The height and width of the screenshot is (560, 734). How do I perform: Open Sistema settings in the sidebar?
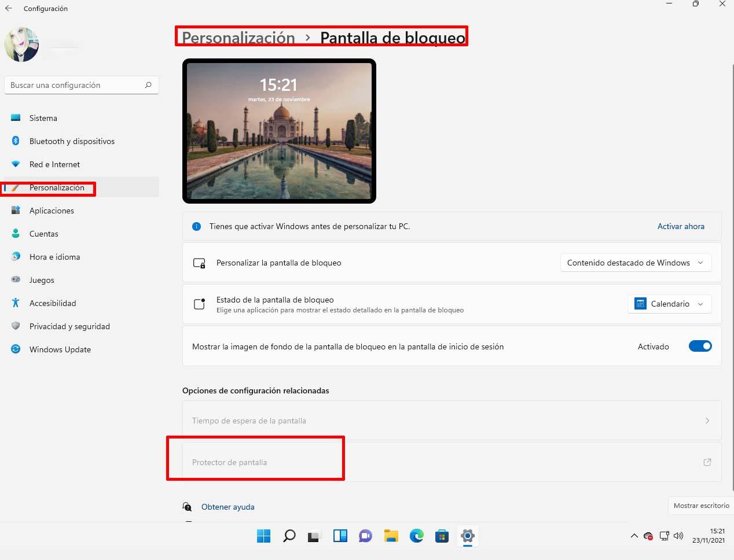[43, 118]
